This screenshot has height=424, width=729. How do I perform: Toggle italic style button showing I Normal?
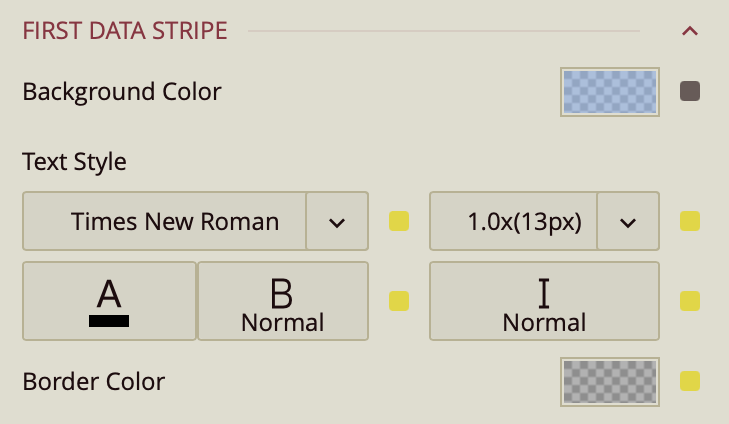click(544, 301)
